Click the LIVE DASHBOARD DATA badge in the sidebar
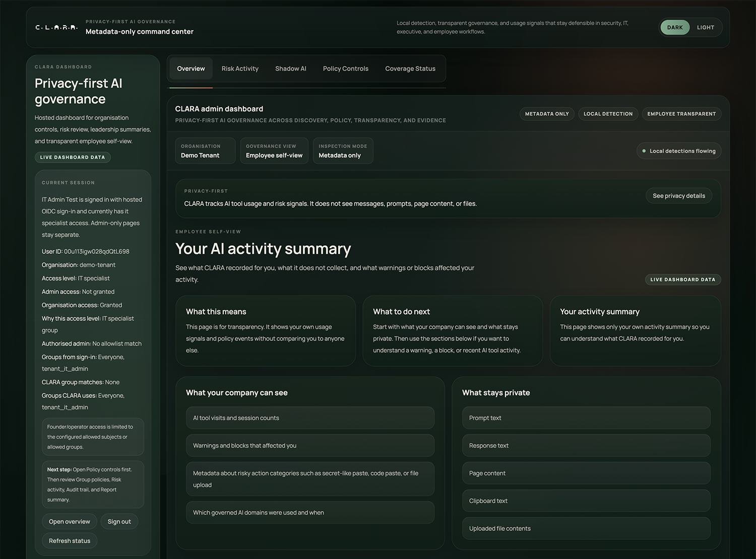 73,157
